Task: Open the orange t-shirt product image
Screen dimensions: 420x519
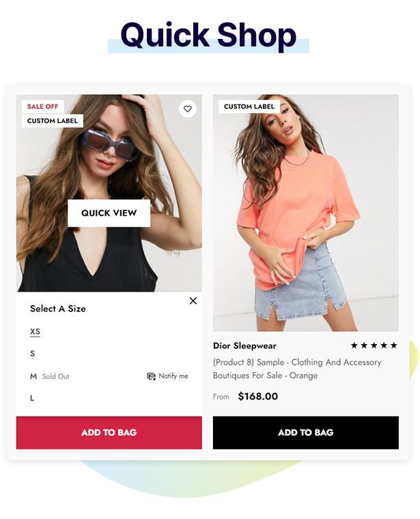Action: pyautogui.click(x=306, y=213)
